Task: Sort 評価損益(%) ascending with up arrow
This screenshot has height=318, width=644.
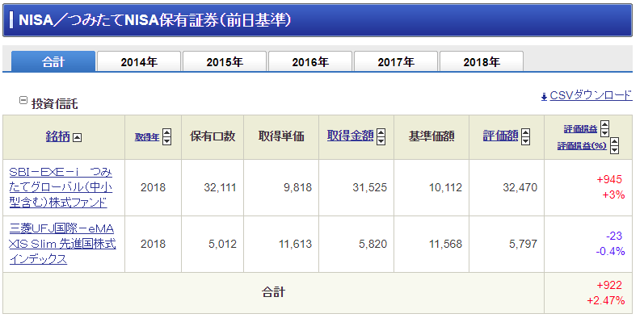Action: [614, 141]
